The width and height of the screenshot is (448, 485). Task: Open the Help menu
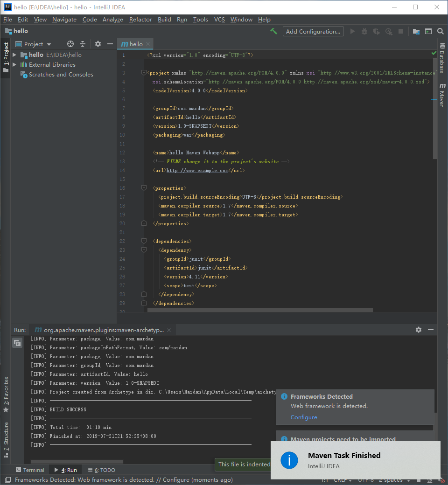(264, 20)
